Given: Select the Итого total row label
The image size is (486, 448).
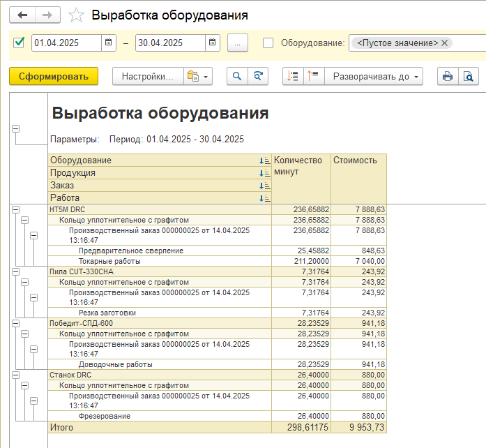Looking at the screenshot, I should (61, 428).
